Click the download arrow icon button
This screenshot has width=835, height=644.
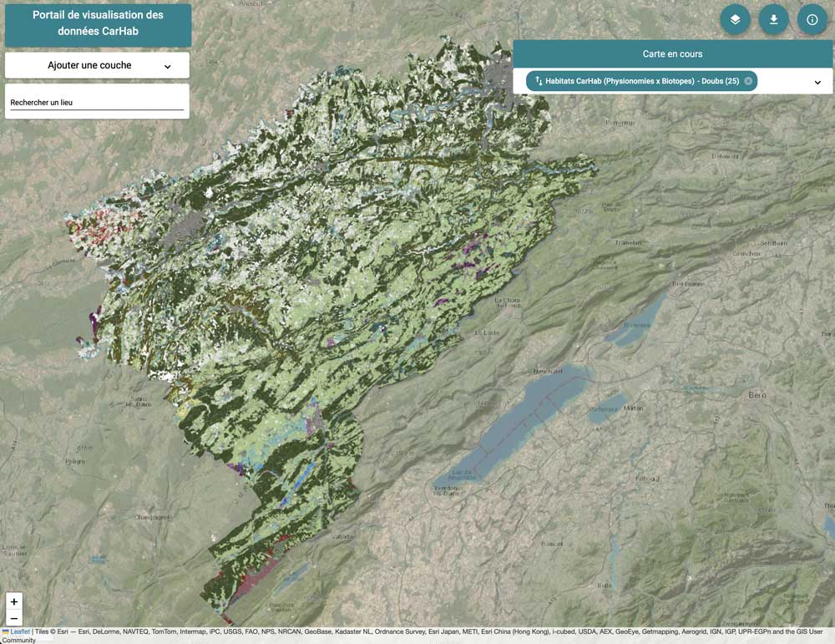pyautogui.click(x=774, y=19)
